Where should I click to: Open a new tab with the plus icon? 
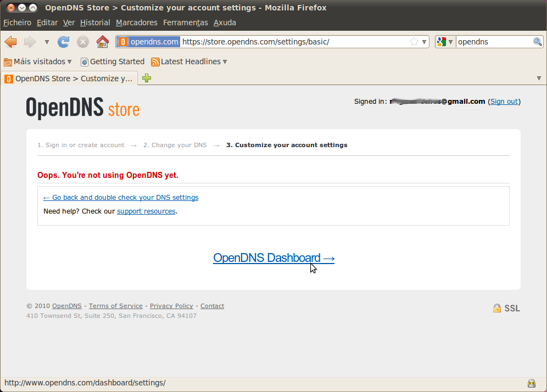pos(147,78)
